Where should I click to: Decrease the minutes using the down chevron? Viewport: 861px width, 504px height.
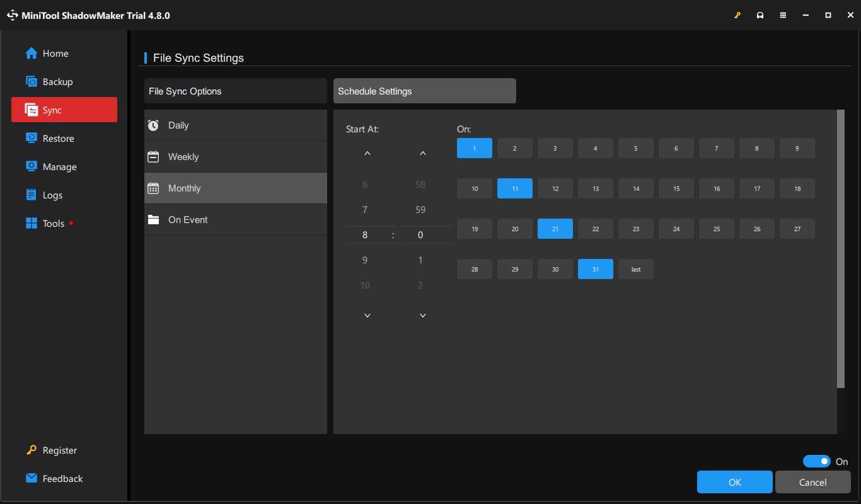tap(422, 315)
